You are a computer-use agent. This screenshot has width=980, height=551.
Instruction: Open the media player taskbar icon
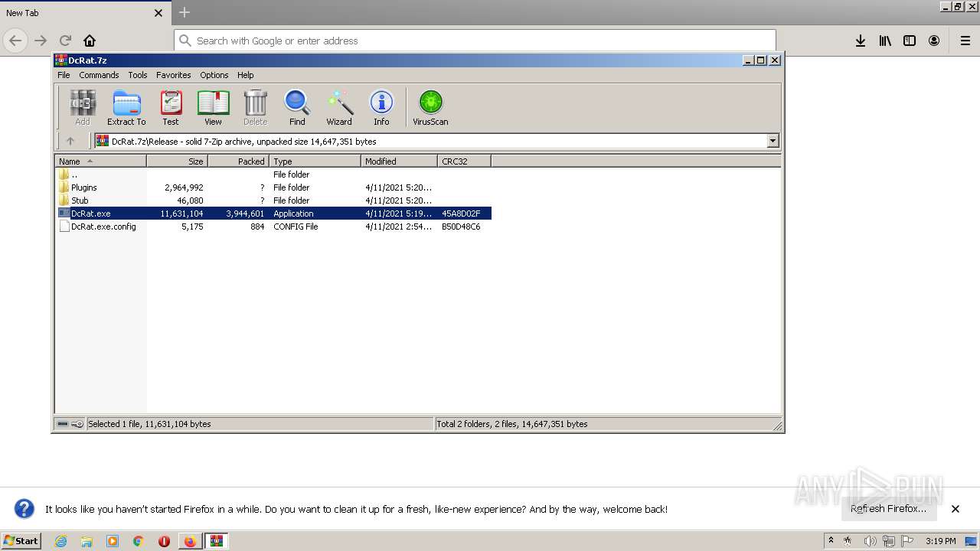(113, 541)
